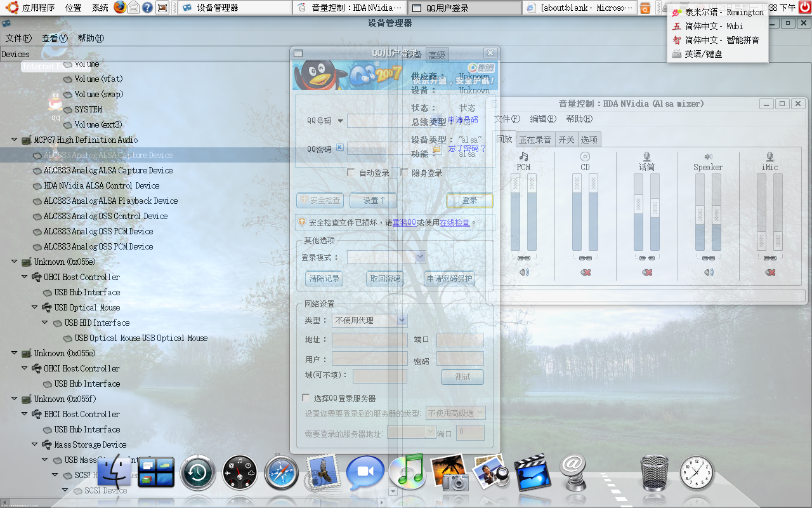Click the proxy 地址 input field
The height and width of the screenshot is (508, 812).
370,340
